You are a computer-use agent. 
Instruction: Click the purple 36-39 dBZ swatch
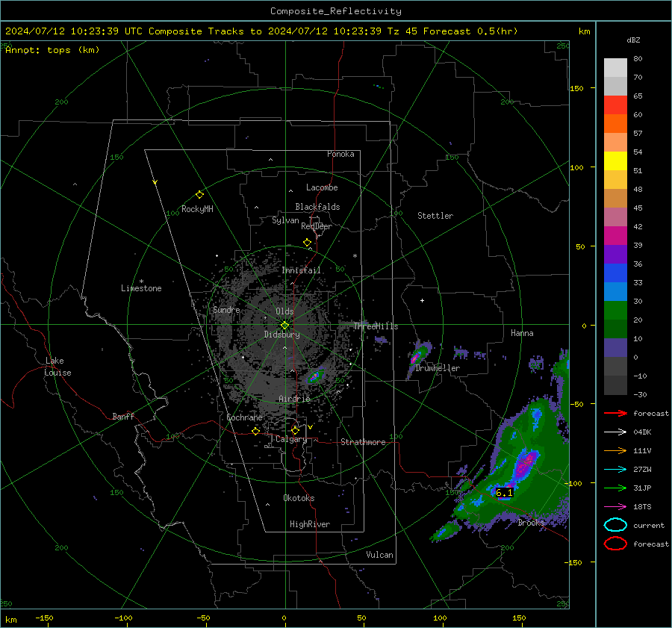point(615,255)
